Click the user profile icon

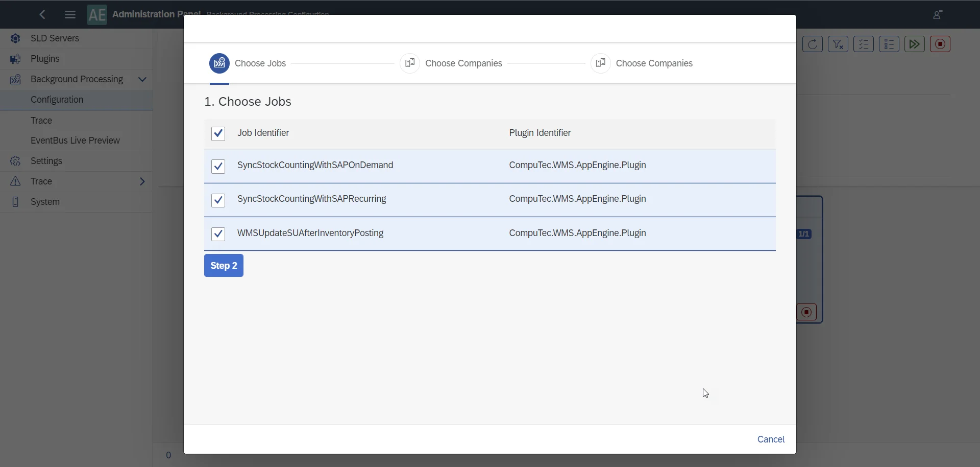click(x=938, y=15)
